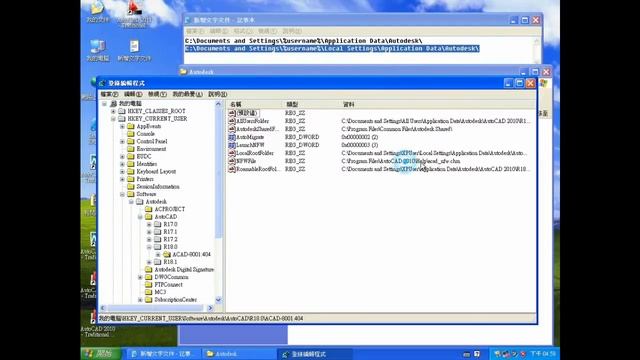Collapse the R18.0 key
The height and width of the screenshot is (360, 640).
(x=149, y=247)
